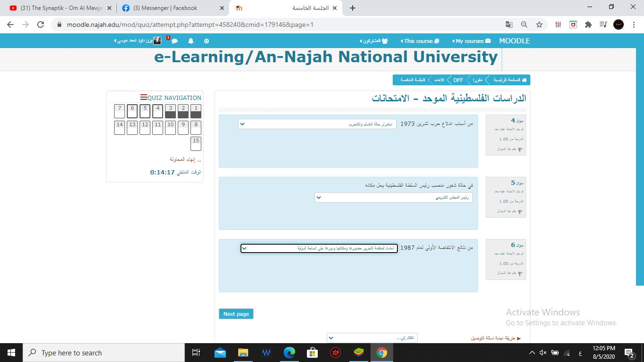Open the Chrome three-dot menu
The image size is (644, 362).
634,25
